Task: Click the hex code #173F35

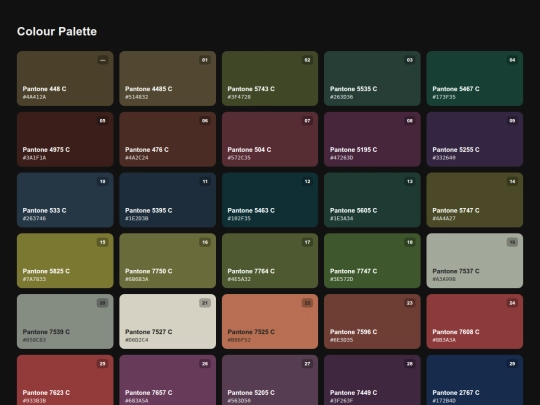Action: click(x=444, y=97)
